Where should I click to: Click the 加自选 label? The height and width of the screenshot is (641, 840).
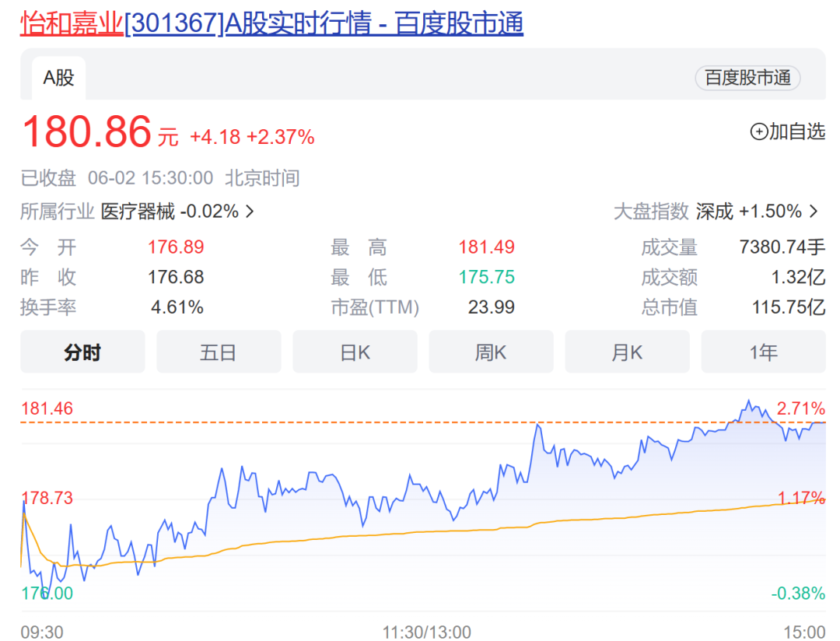(x=797, y=131)
